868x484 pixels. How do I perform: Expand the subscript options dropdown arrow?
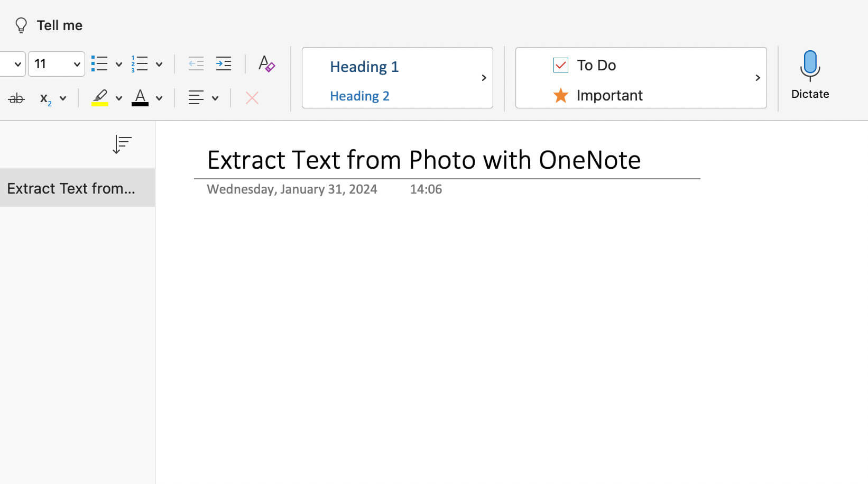(x=63, y=98)
